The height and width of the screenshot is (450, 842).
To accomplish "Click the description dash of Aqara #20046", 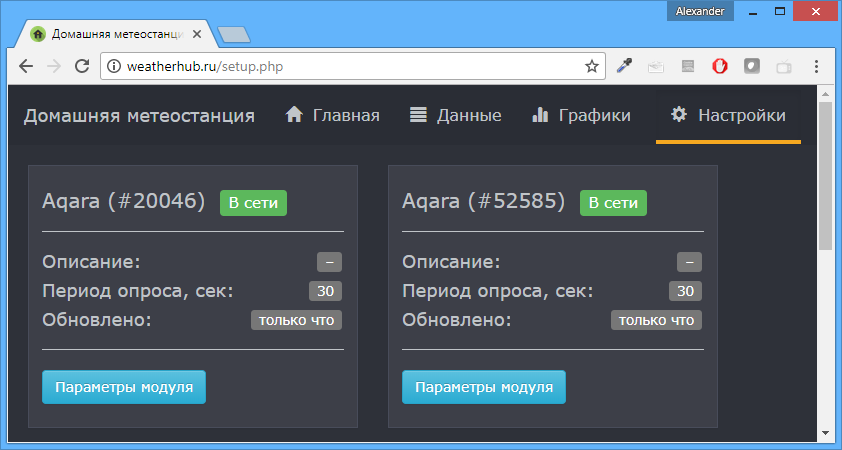I will [329, 262].
